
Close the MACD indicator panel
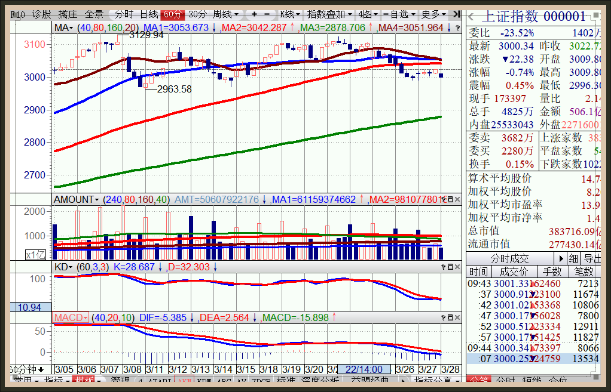click(x=457, y=318)
